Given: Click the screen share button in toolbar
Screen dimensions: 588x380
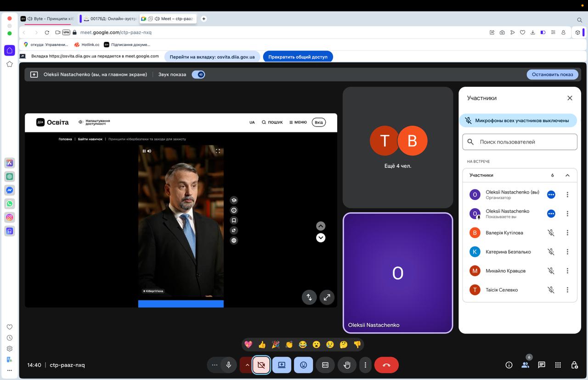Looking at the screenshot, I should (x=282, y=365).
